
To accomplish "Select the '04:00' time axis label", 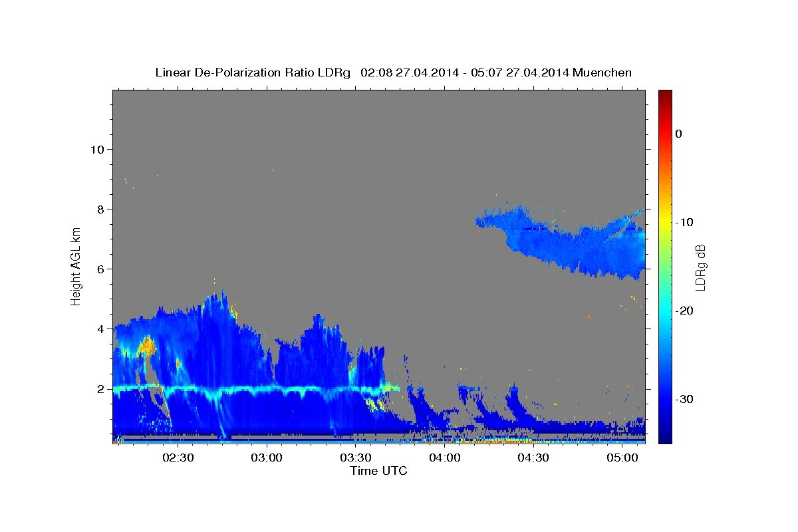I will tap(445, 458).
